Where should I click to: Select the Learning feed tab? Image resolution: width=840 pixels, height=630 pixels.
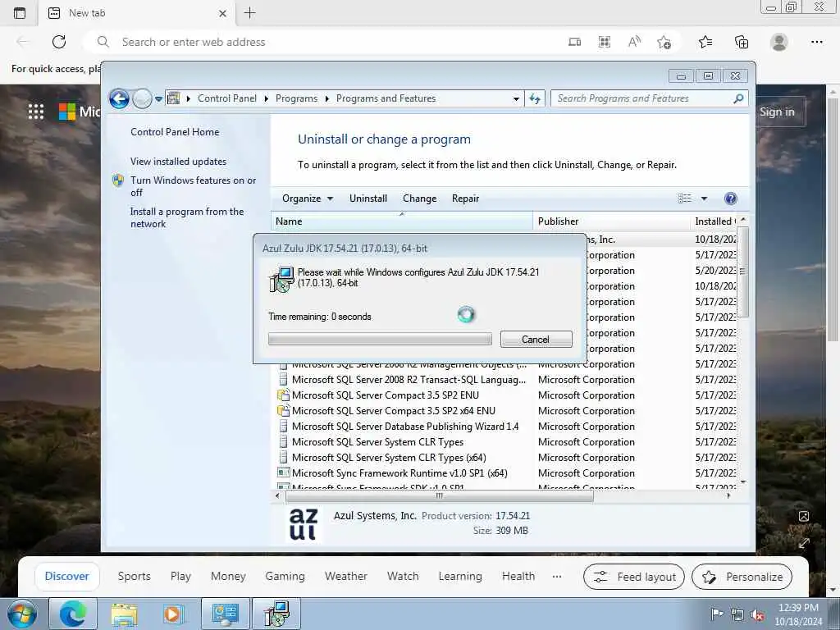[460, 577]
